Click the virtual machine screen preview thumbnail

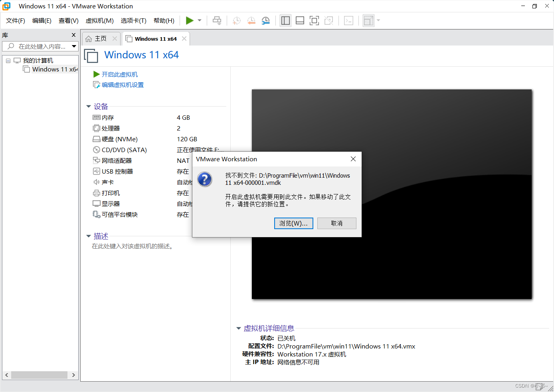(x=392, y=194)
